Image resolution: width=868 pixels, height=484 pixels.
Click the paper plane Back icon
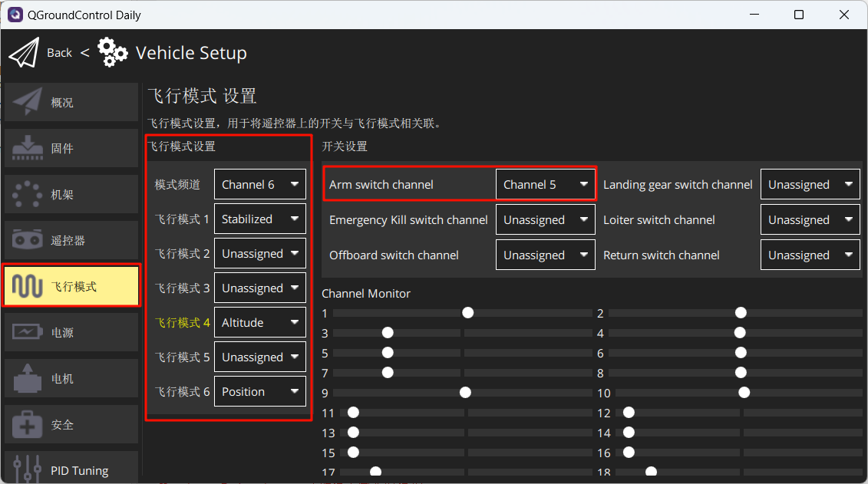click(x=23, y=53)
